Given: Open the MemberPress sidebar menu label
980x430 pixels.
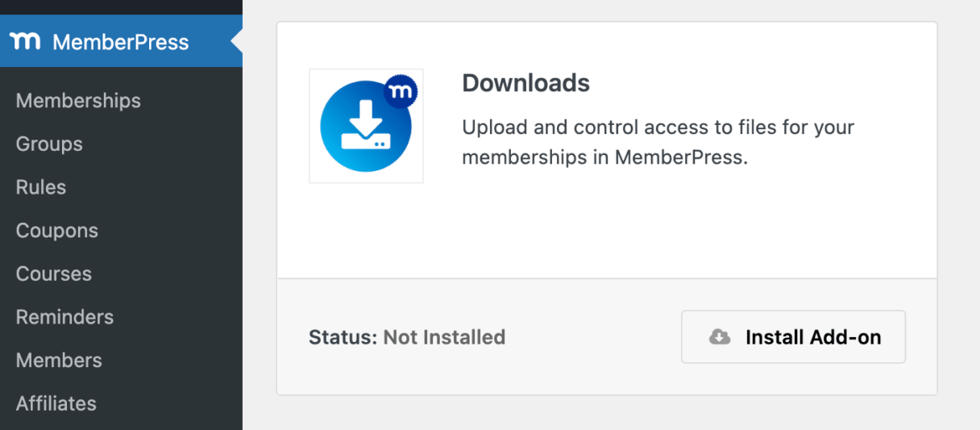Looking at the screenshot, I should pyautogui.click(x=121, y=42).
